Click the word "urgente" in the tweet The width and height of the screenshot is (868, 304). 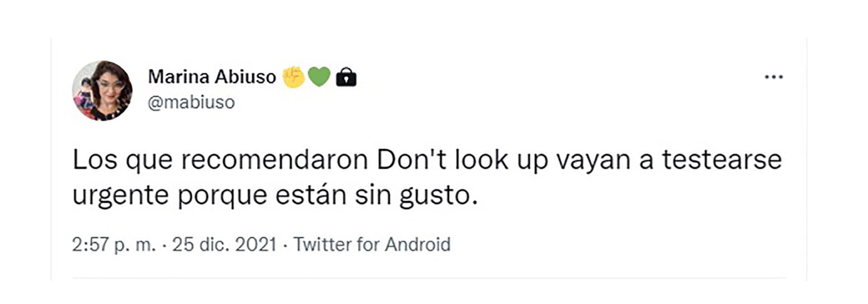point(120,196)
